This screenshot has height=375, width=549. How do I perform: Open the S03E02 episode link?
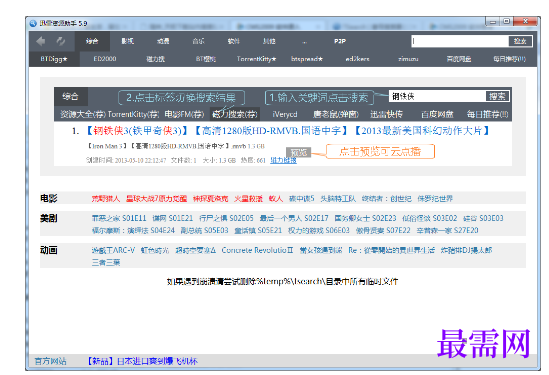coord(430,218)
